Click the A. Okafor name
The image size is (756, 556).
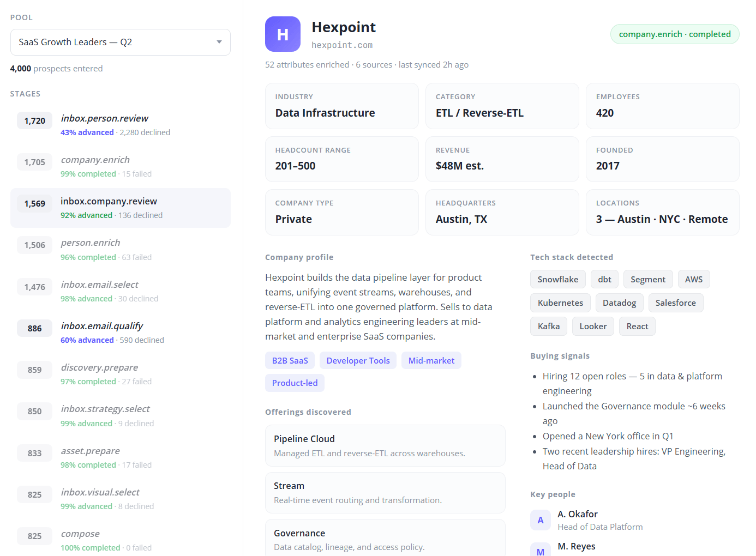(x=578, y=514)
